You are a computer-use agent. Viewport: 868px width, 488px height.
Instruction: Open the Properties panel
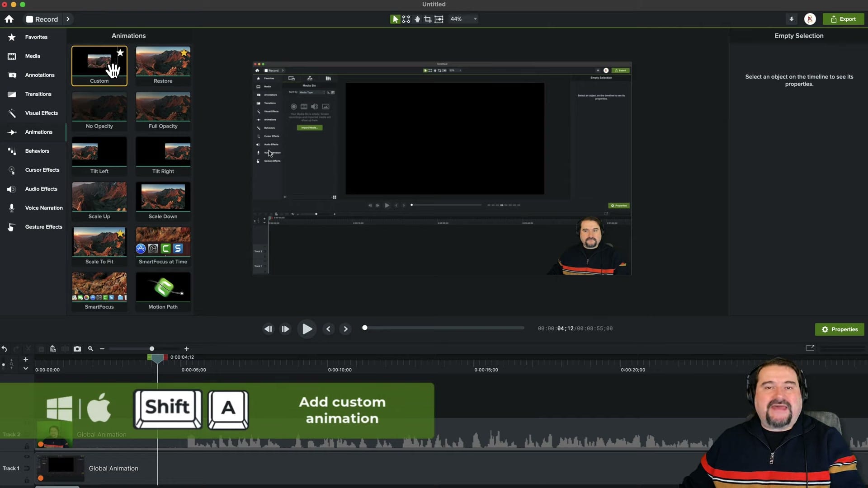(840, 329)
